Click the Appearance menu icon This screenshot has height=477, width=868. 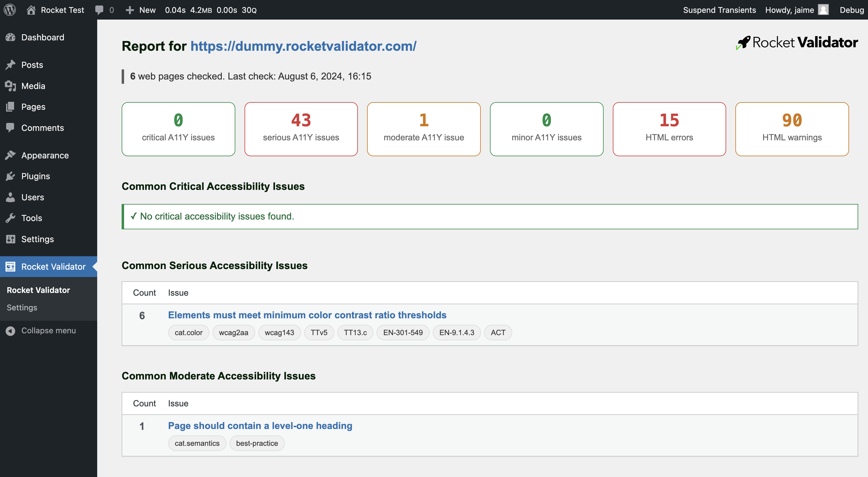pos(11,155)
